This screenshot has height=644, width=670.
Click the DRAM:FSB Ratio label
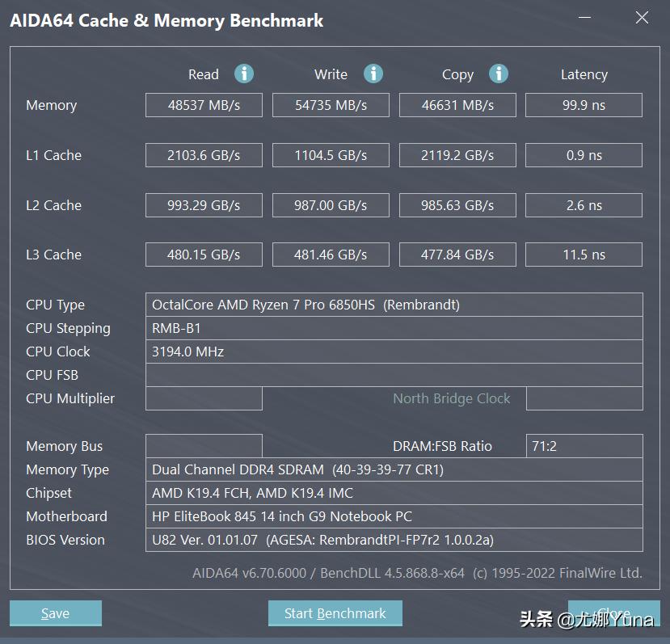[442, 446]
